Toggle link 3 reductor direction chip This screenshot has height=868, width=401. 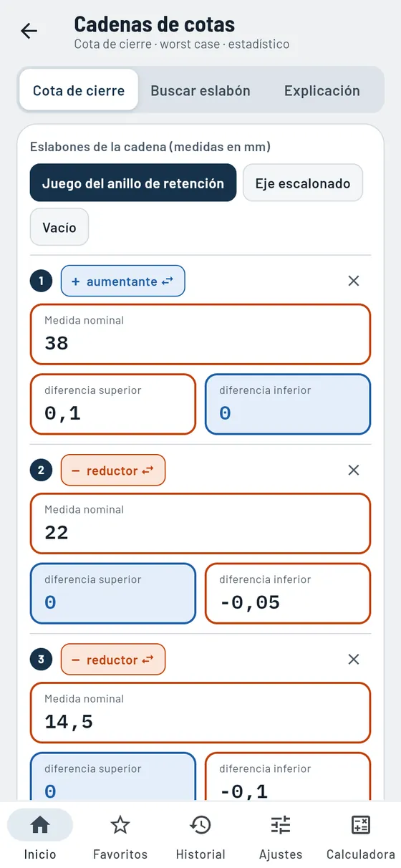tap(113, 659)
